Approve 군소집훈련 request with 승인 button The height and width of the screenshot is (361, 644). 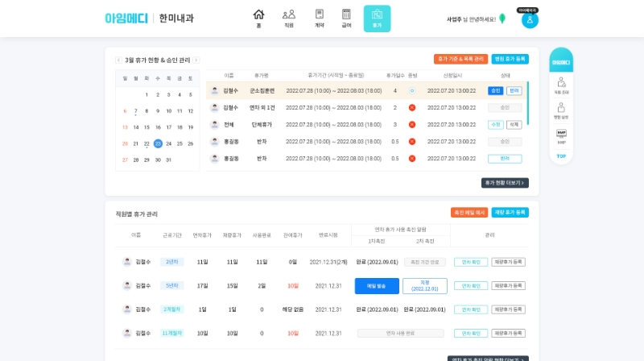tap(495, 91)
